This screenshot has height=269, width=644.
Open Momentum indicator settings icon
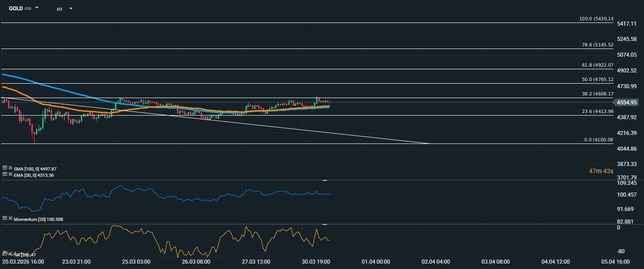pyautogui.click(x=4, y=219)
